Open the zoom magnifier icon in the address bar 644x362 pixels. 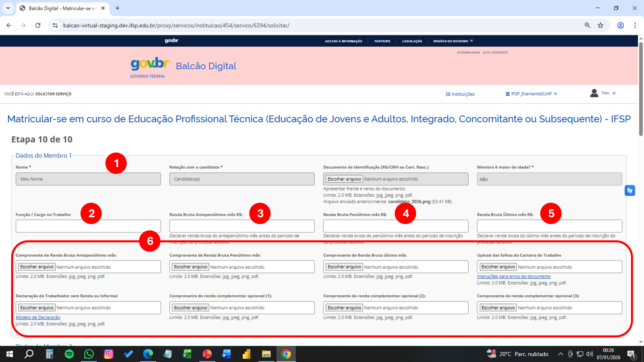[x=588, y=25]
